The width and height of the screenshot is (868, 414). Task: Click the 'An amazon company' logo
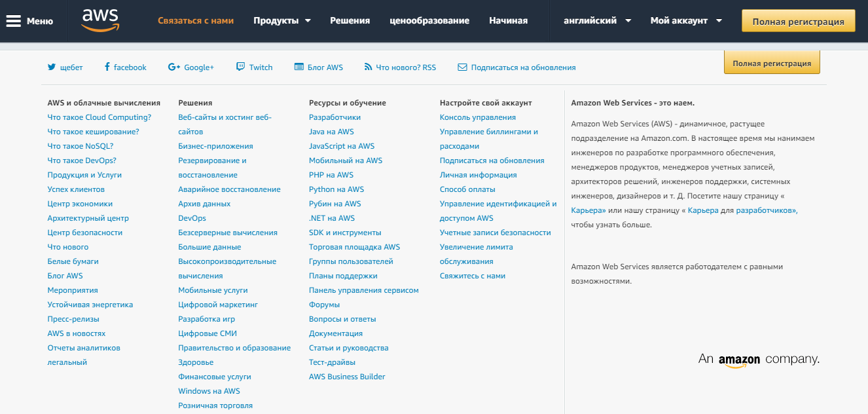point(759,360)
